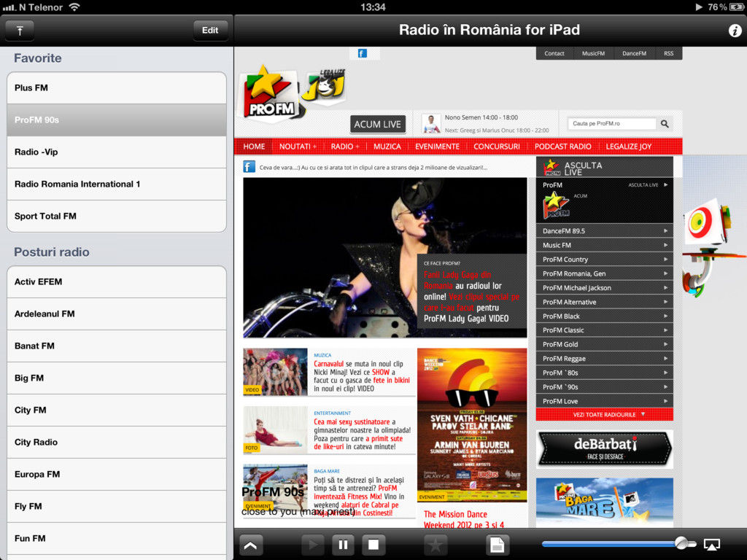Open the RADIO menu
This screenshot has width=747, height=560.
(x=345, y=147)
